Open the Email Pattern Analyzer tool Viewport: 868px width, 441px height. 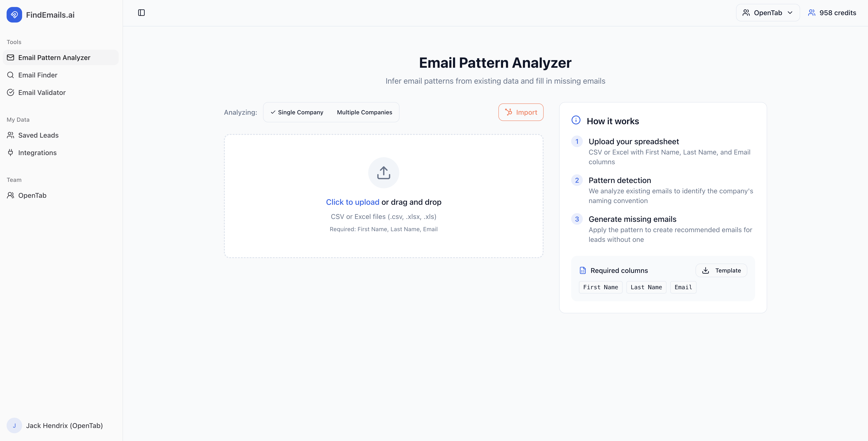[54, 57]
